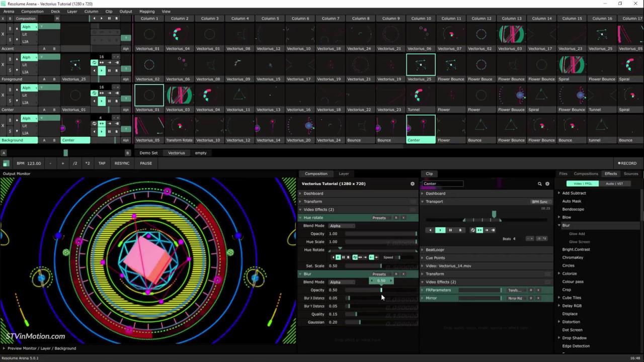Open clip settings gear icon
644x362 pixels.
(x=547, y=184)
